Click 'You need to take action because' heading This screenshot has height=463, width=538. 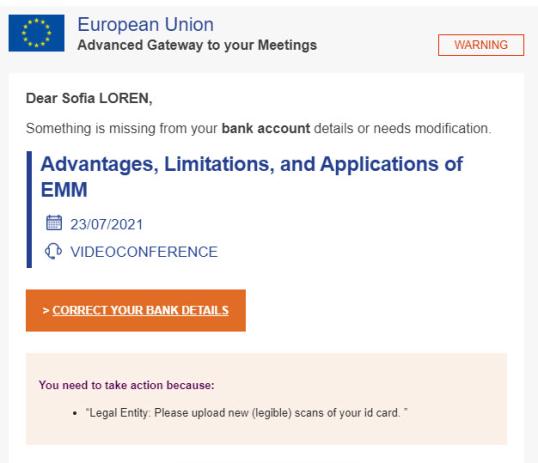click(x=126, y=385)
